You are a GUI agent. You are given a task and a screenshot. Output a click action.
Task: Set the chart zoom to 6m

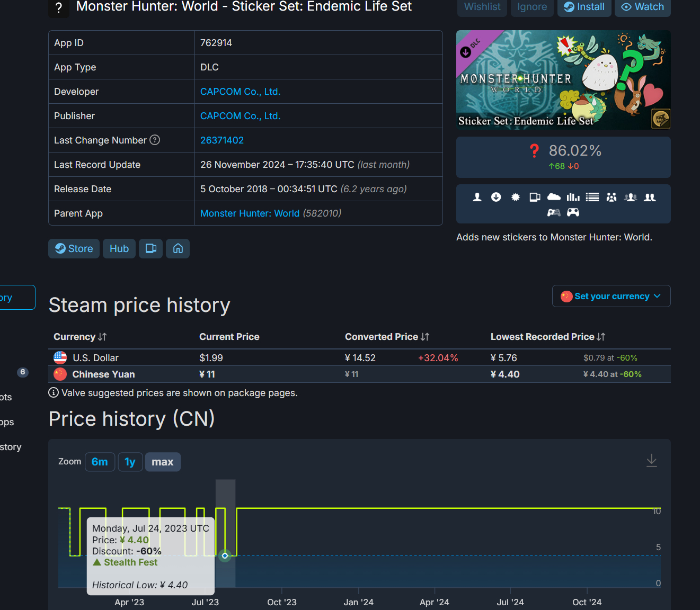pos(100,462)
